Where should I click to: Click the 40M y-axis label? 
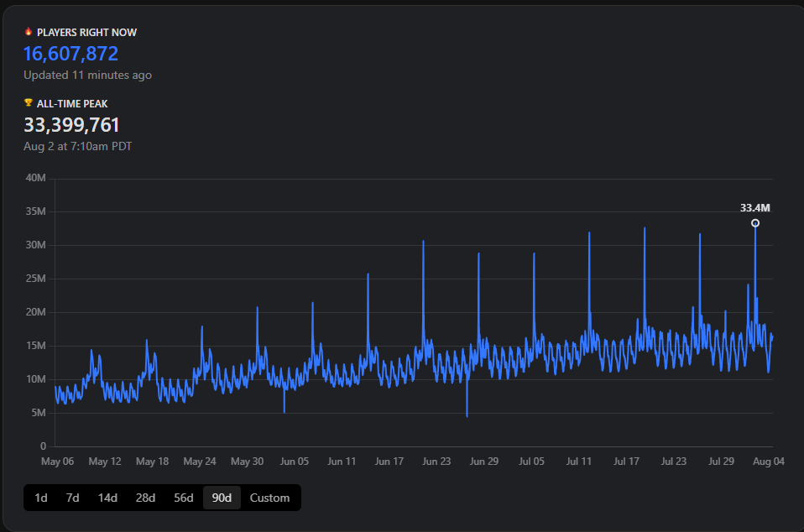[x=35, y=178]
